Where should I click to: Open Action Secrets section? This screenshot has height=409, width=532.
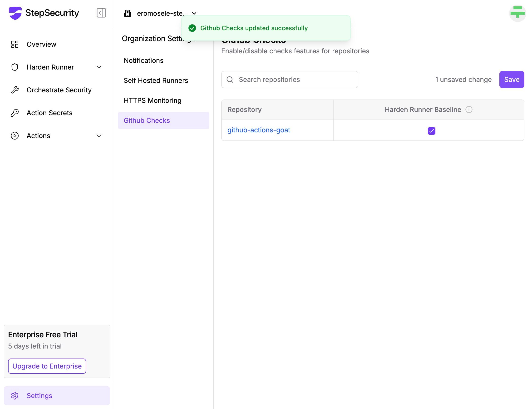57,113
